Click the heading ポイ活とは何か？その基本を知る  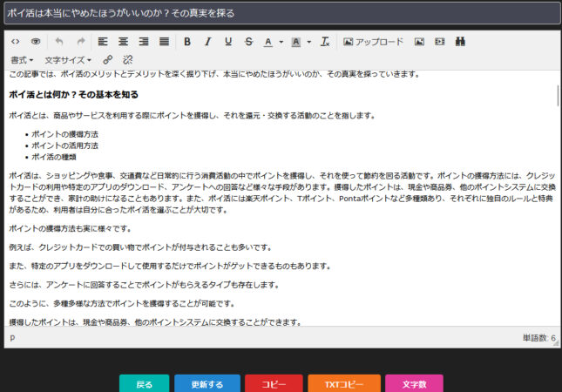point(73,95)
